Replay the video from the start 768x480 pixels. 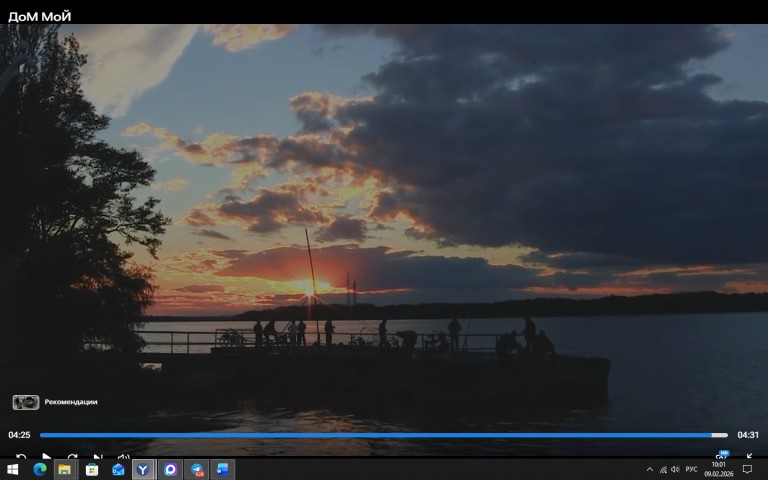coord(20,456)
